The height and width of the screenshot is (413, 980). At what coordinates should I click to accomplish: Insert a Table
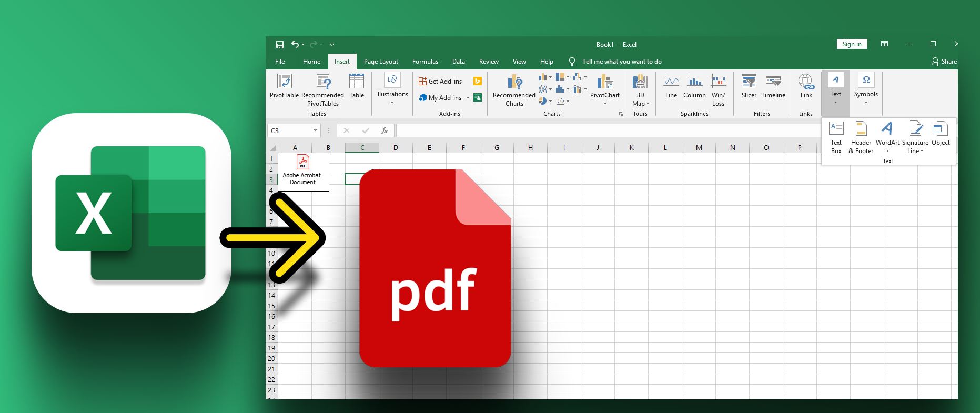pos(357,86)
